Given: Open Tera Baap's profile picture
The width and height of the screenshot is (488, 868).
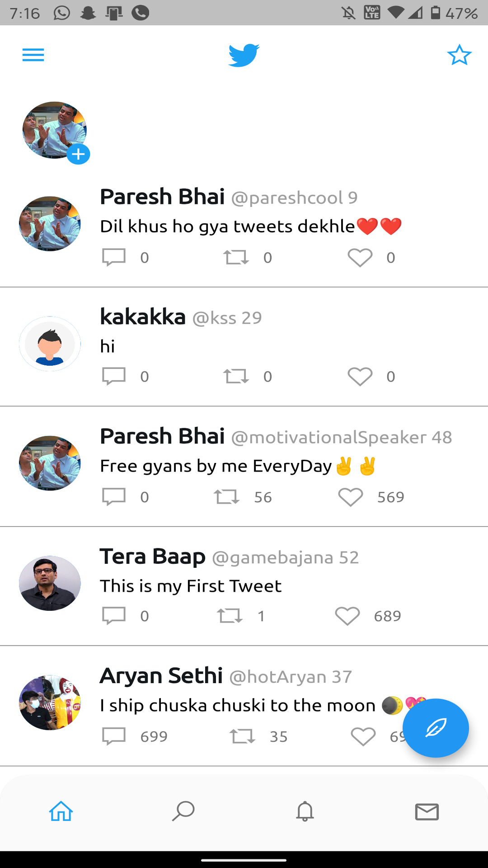Looking at the screenshot, I should 50,583.
